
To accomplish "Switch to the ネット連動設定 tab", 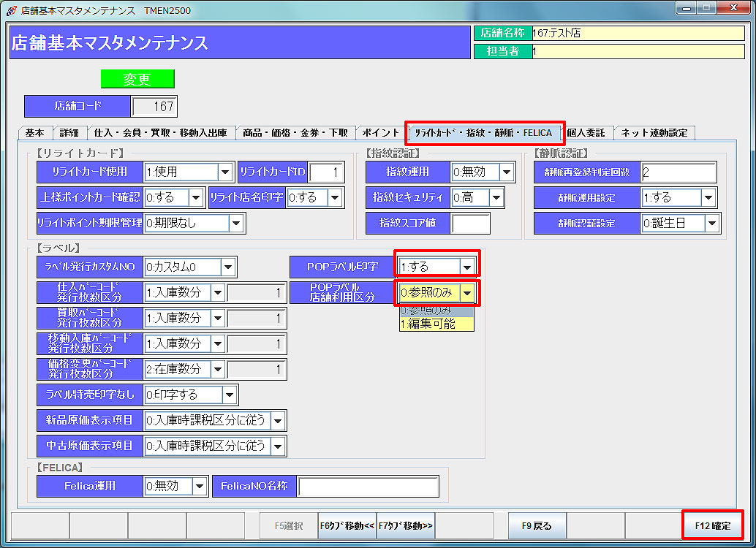I will pyautogui.click(x=654, y=133).
